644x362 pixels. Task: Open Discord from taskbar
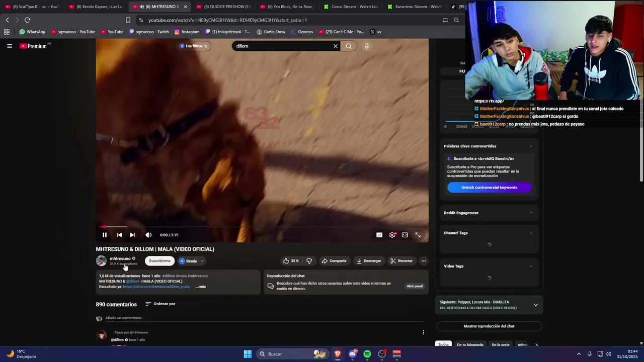pyautogui.click(x=353, y=354)
